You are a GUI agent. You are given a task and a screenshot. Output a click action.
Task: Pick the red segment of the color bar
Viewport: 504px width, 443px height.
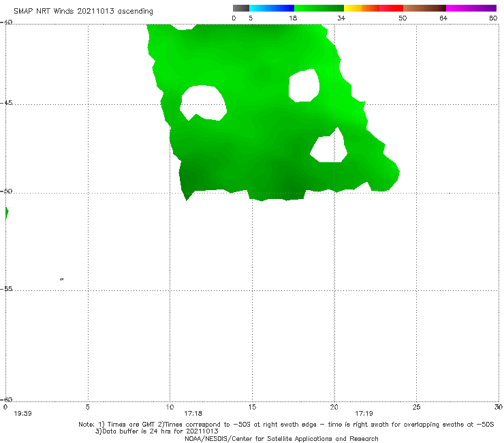click(x=391, y=8)
